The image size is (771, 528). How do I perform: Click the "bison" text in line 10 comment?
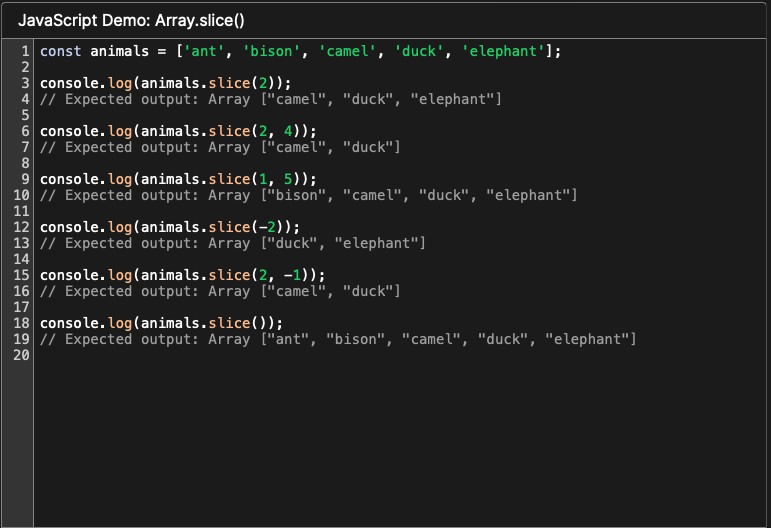(x=296, y=195)
